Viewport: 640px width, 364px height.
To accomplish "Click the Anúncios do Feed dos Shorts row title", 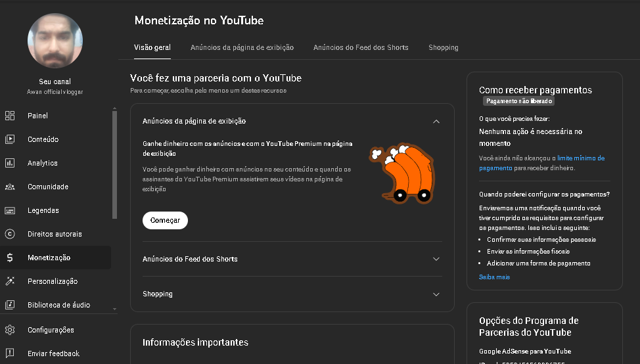I will coord(190,259).
